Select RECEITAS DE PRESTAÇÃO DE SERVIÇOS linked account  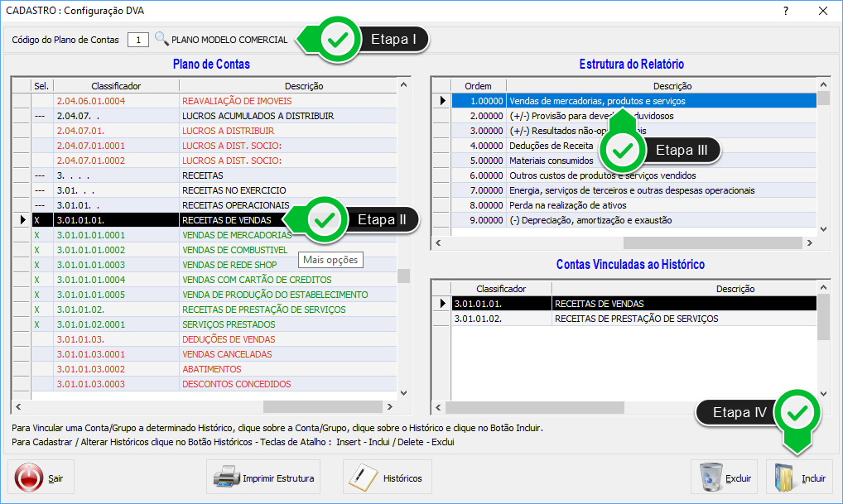point(636,319)
